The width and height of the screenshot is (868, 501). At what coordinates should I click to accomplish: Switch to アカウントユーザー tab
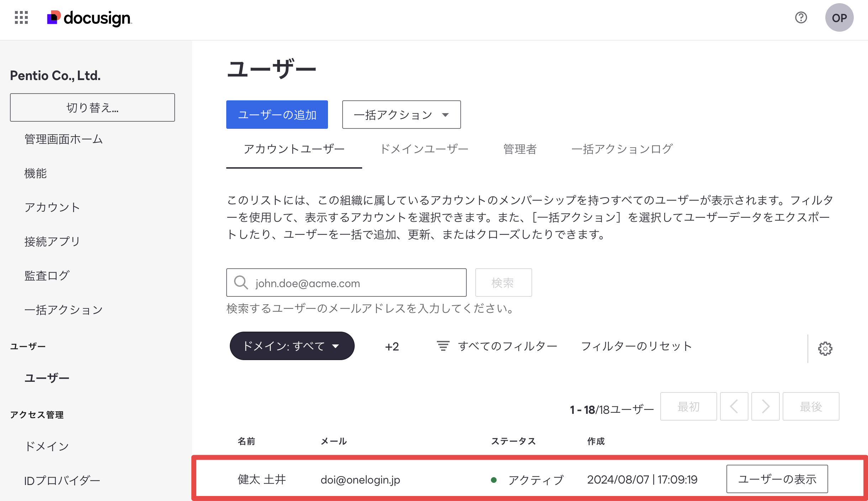(294, 149)
